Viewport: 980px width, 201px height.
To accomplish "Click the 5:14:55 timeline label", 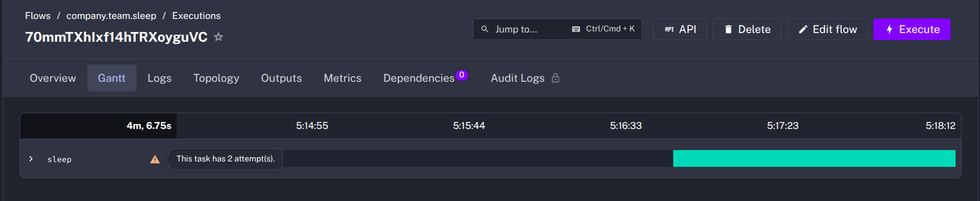I will 312,126.
